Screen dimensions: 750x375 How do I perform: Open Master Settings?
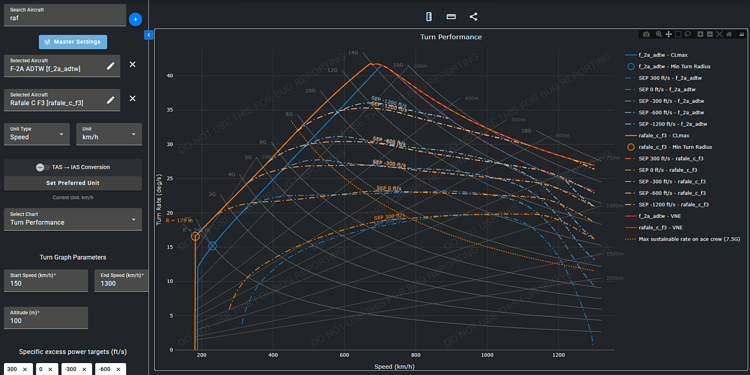pos(73,42)
